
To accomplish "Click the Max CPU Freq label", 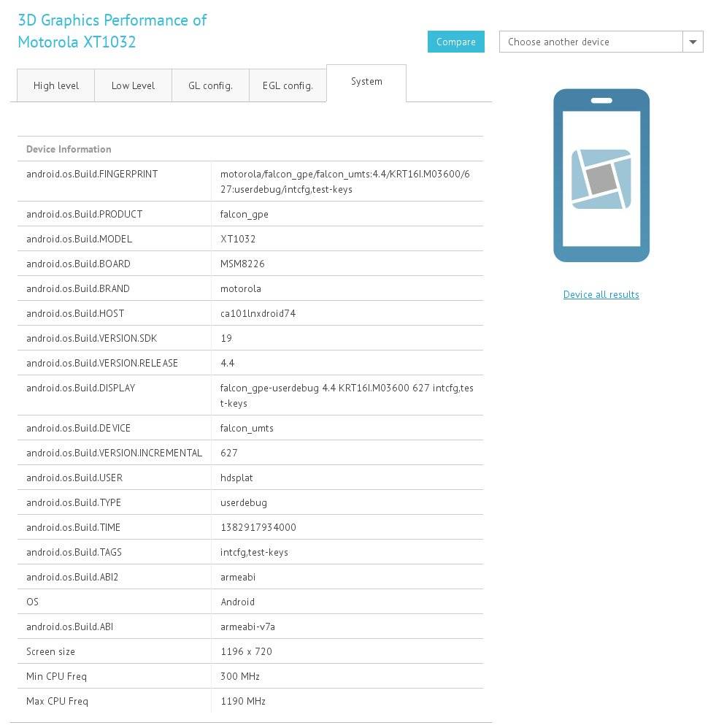I will [x=57, y=702].
